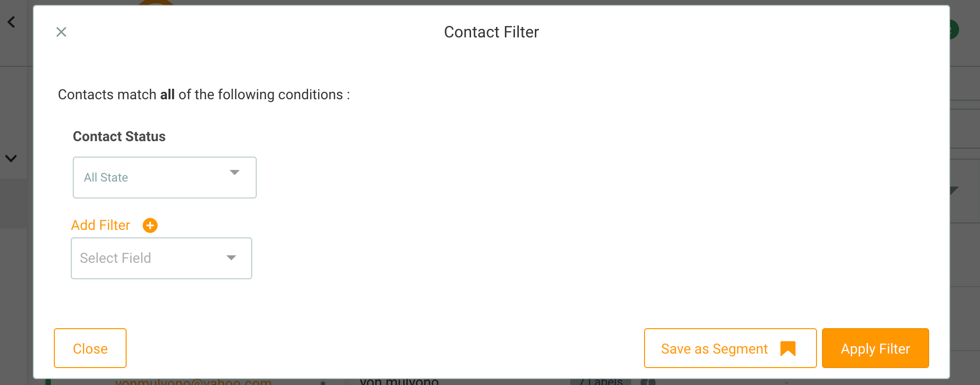Expand the down chevron in left sidebar
Image resolution: width=980 pixels, height=385 pixels.
pyautogui.click(x=11, y=159)
